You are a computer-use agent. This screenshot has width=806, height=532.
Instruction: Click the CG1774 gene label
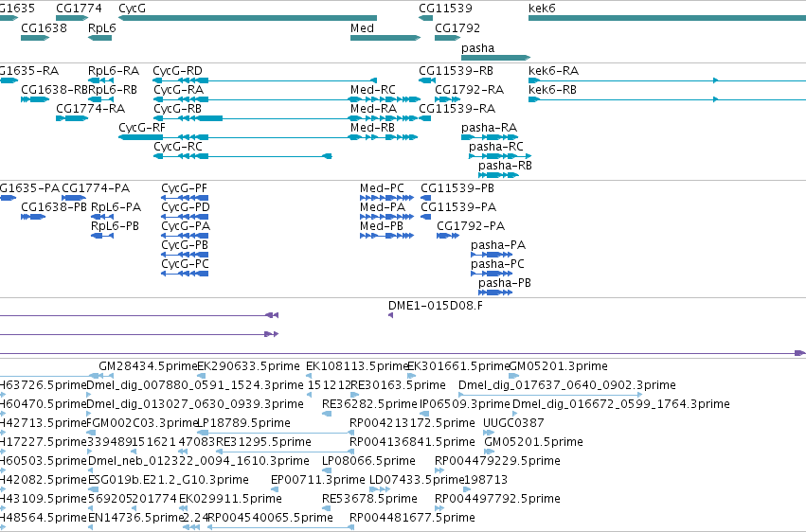[x=79, y=9]
